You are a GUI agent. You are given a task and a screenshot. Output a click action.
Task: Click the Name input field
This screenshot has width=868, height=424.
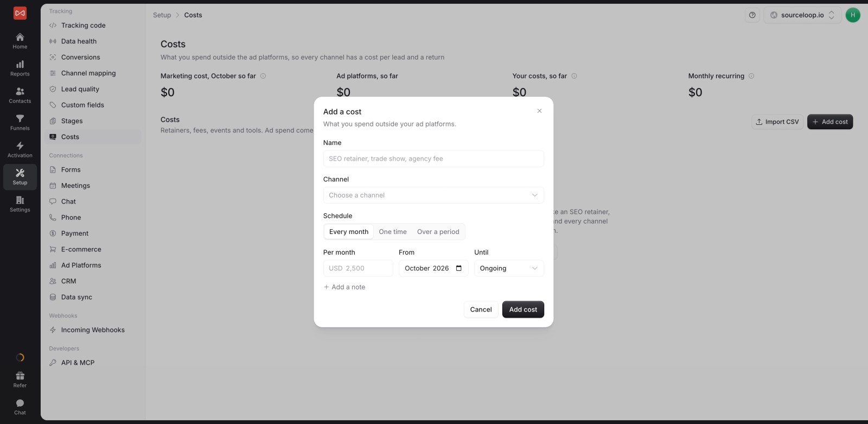433,159
